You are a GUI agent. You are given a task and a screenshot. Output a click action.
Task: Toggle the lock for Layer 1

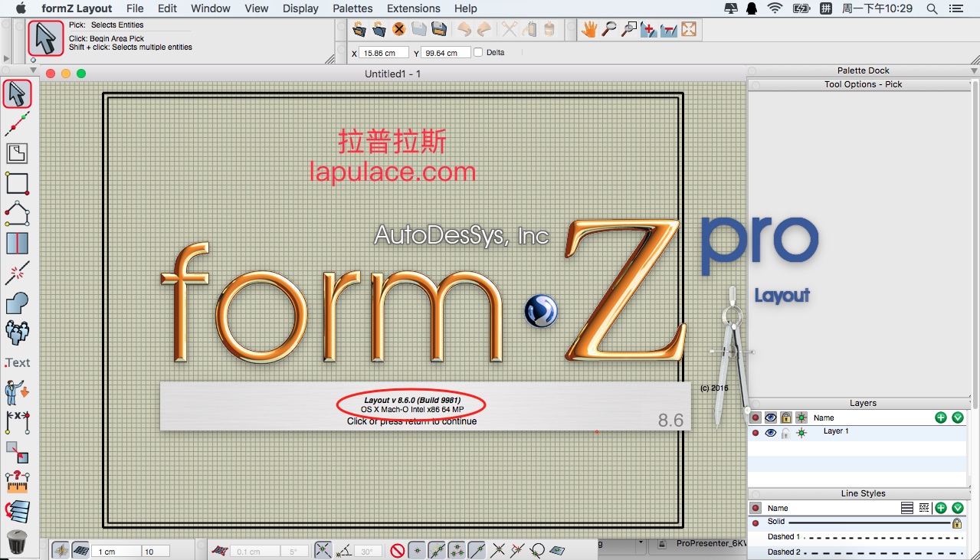pyautogui.click(x=785, y=433)
